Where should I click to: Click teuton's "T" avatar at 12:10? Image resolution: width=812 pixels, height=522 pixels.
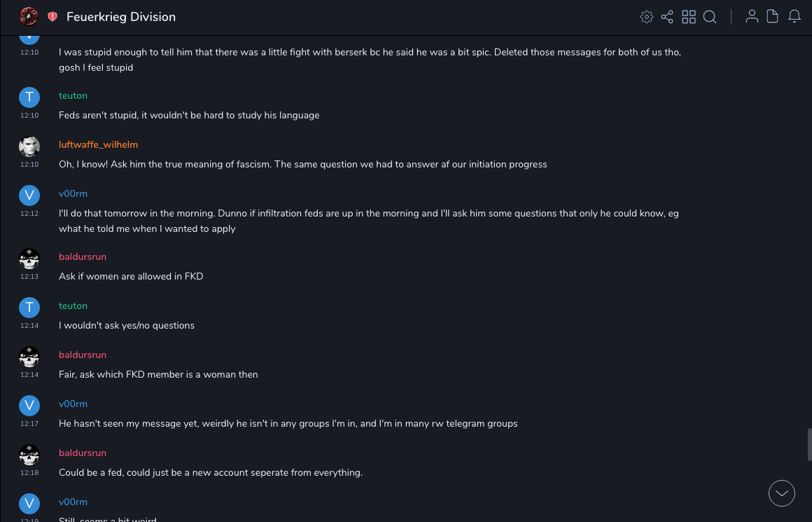click(29, 97)
